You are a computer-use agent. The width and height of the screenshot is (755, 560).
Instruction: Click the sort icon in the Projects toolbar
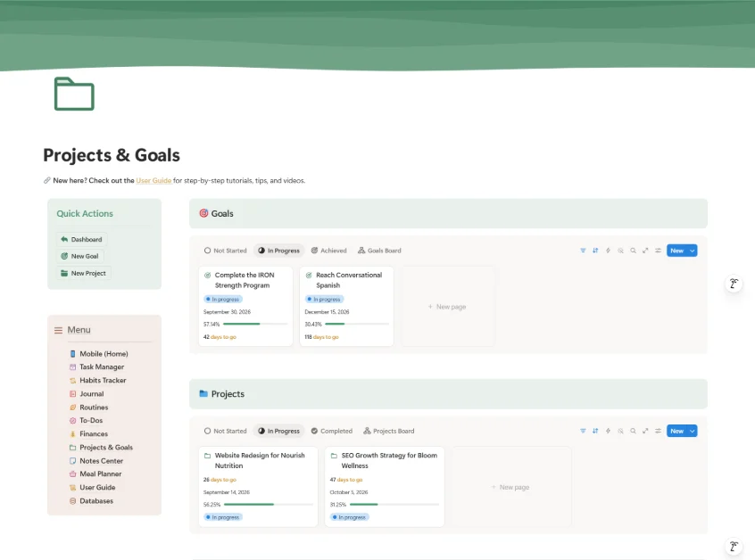595,431
